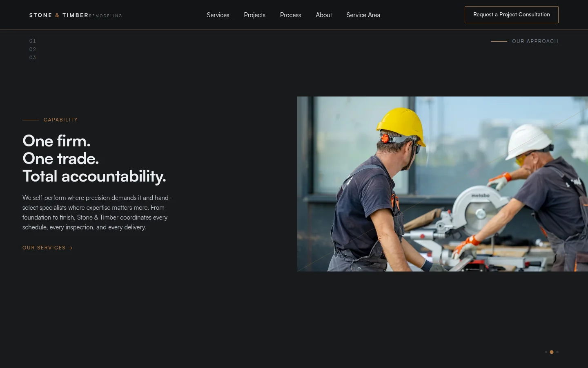Open the About nav link

(323, 15)
